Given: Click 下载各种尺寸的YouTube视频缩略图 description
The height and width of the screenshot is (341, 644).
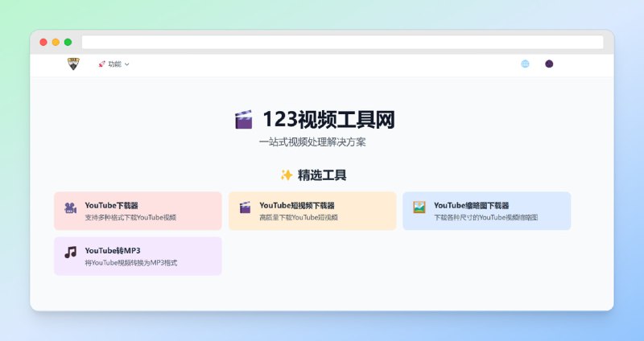Looking at the screenshot, I should (486, 217).
